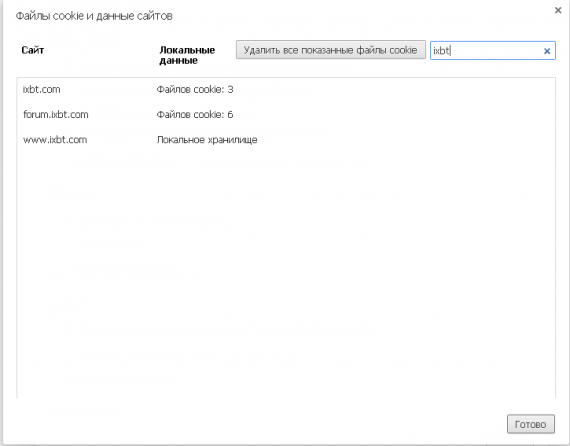Click 'Файлов cookie: 3' entry
Image resolution: width=570 pixels, height=446 pixels.
[x=195, y=90]
